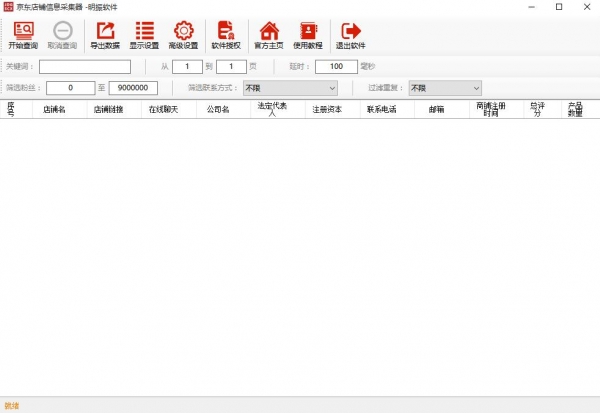Maximize the application window
The image size is (600, 413).
559,7
